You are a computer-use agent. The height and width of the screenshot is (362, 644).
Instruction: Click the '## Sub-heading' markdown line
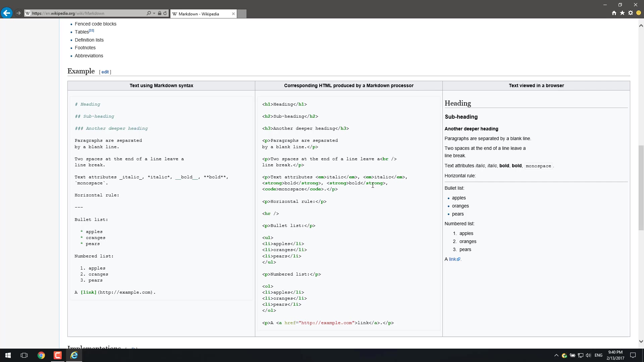[x=95, y=116]
